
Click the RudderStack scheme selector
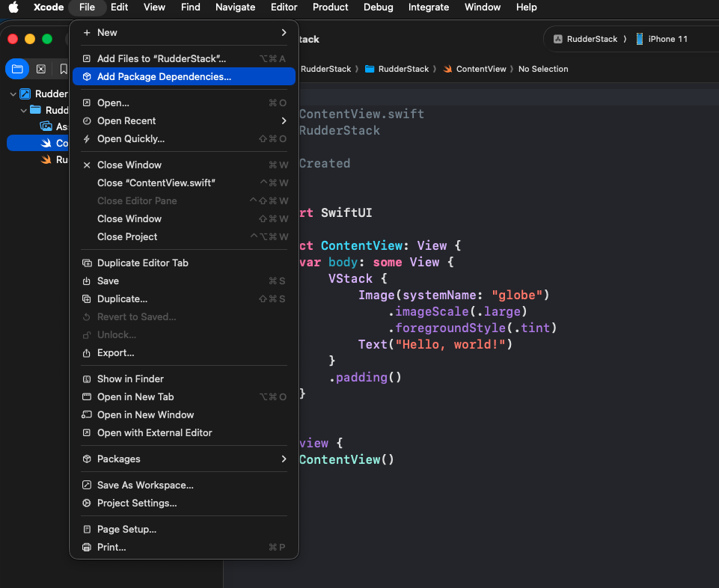pos(585,39)
